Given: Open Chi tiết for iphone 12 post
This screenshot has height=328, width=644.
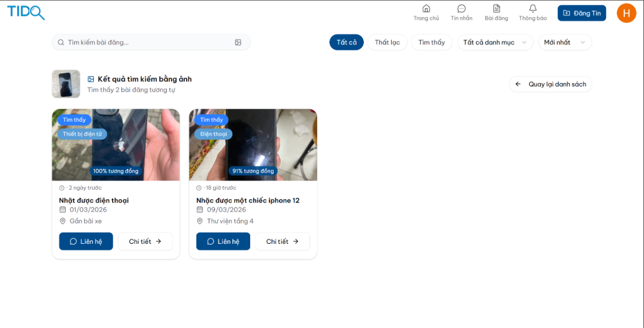Looking at the screenshot, I should click(283, 241).
